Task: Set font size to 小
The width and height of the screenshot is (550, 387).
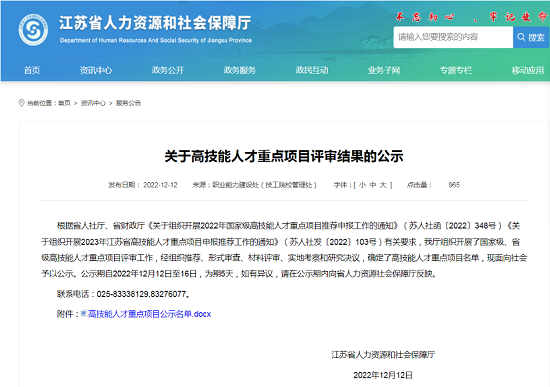Action: 362,185
